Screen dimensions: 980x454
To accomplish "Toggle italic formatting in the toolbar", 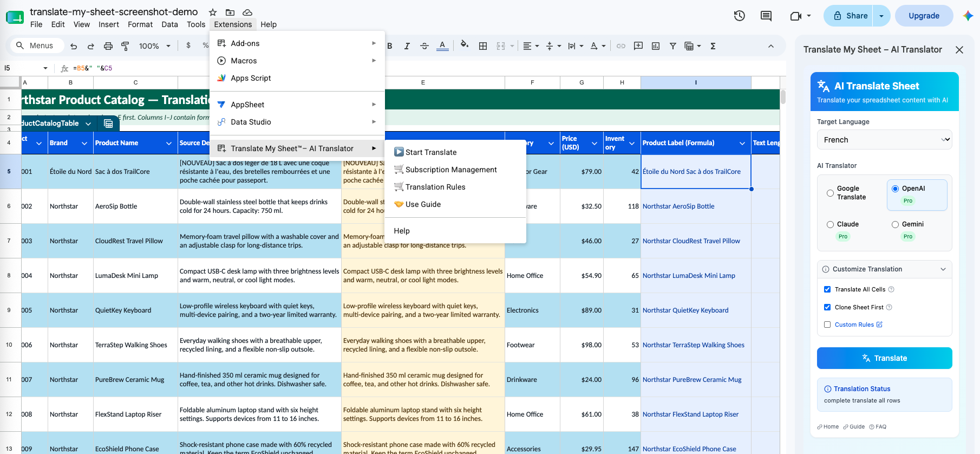I will (407, 46).
